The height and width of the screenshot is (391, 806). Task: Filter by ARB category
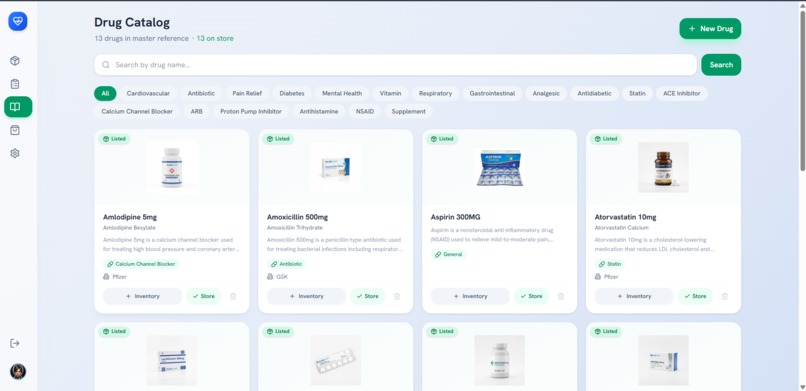coord(196,111)
